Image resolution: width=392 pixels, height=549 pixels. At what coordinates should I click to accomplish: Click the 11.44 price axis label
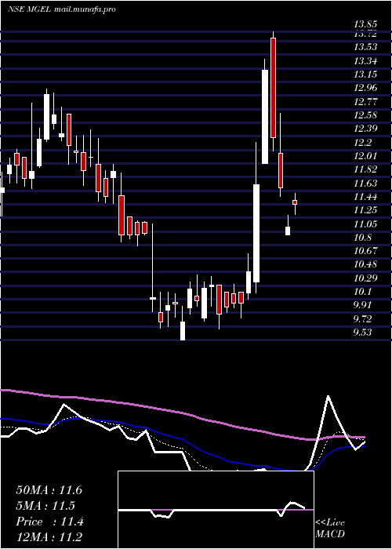[x=365, y=197]
